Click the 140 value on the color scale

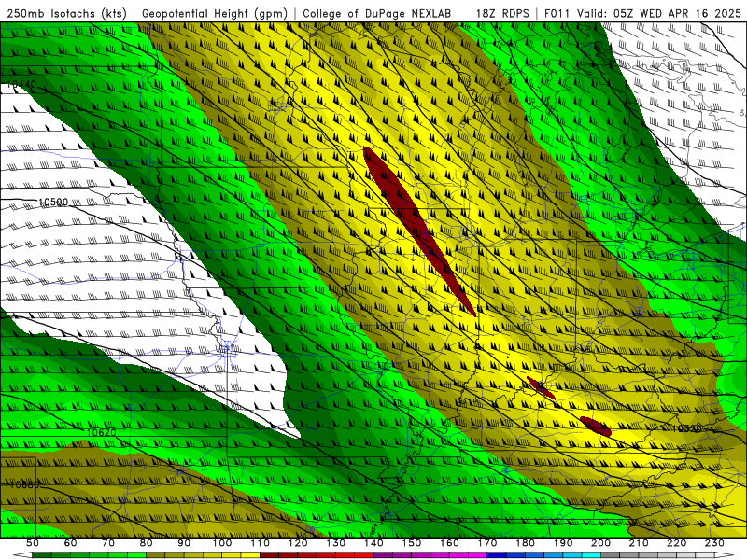[x=373, y=543]
